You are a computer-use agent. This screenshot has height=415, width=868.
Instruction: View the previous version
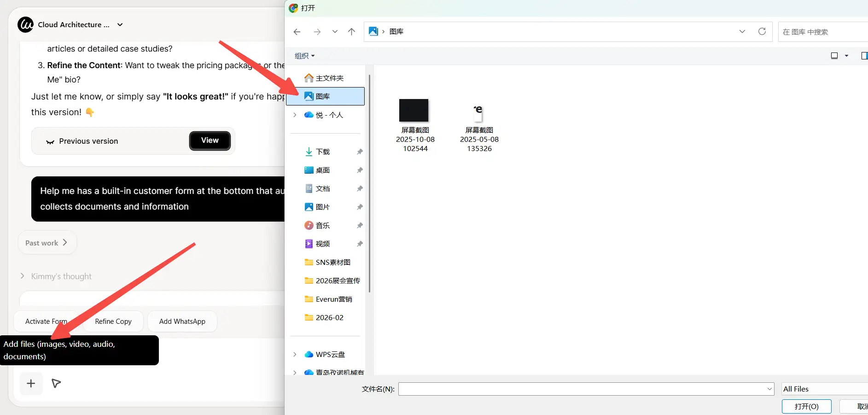pyautogui.click(x=210, y=140)
